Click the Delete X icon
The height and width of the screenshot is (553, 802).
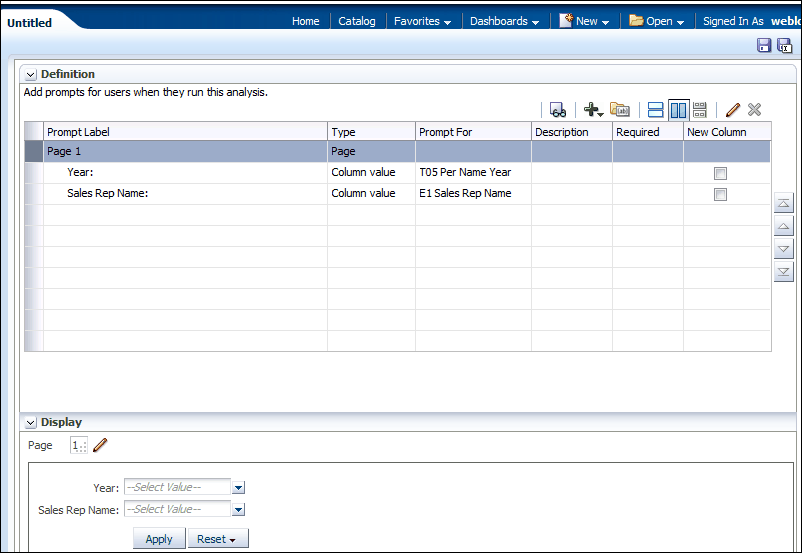[754, 110]
